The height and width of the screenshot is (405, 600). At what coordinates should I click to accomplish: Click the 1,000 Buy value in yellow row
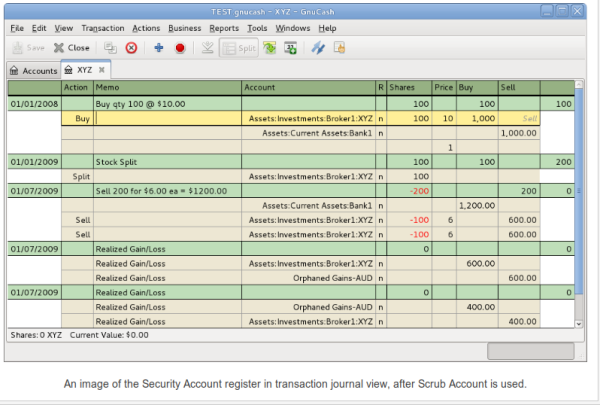coord(477,119)
